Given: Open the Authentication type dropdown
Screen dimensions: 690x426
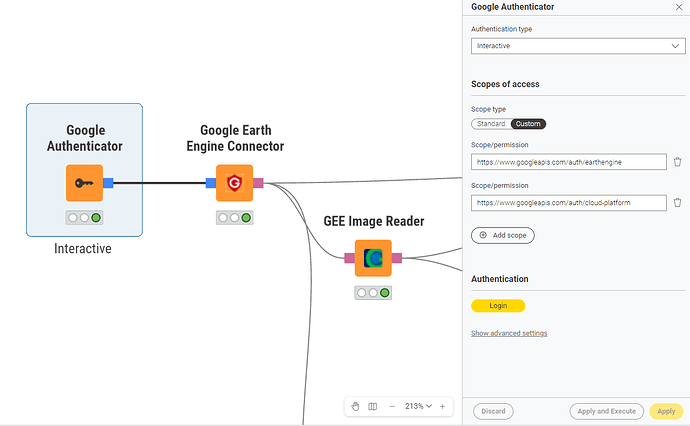Looking at the screenshot, I should pos(577,46).
